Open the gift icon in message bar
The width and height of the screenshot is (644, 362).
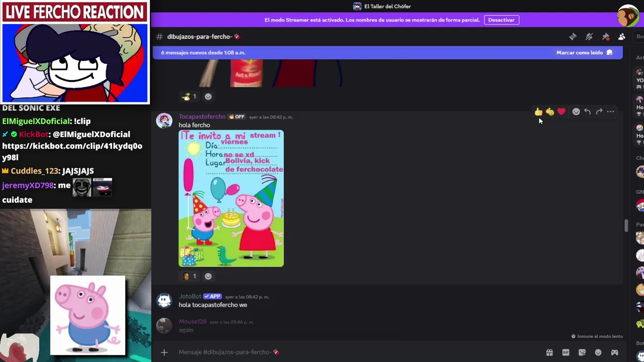[x=549, y=352]
